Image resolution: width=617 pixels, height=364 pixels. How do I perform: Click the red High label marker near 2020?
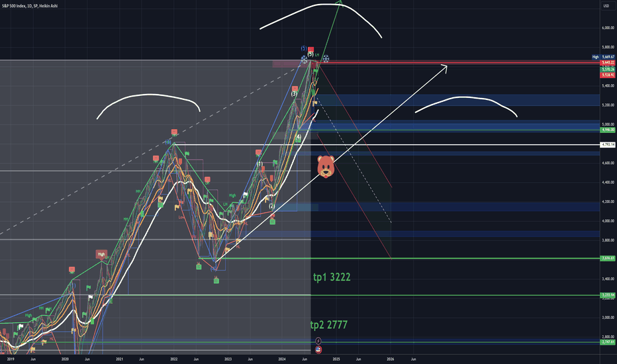point(101,254)
